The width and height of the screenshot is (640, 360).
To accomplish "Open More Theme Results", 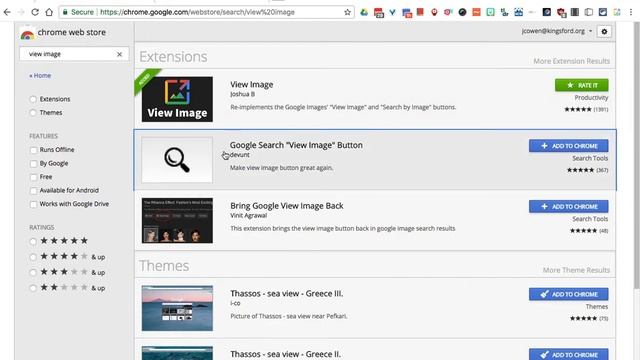I will tap(576, 270).
